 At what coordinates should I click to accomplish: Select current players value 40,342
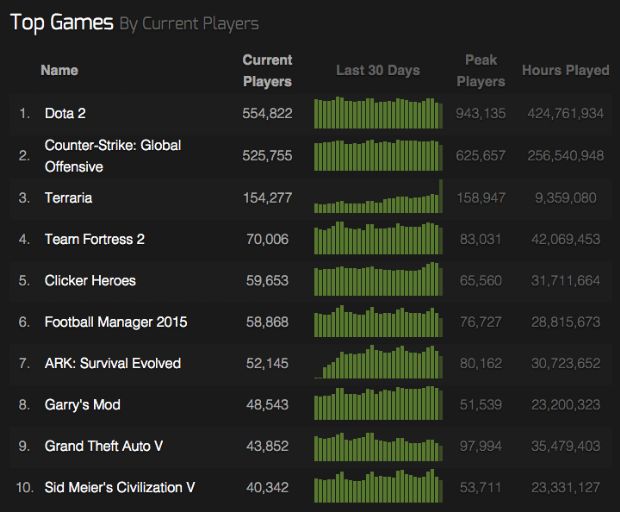point(267,487)
